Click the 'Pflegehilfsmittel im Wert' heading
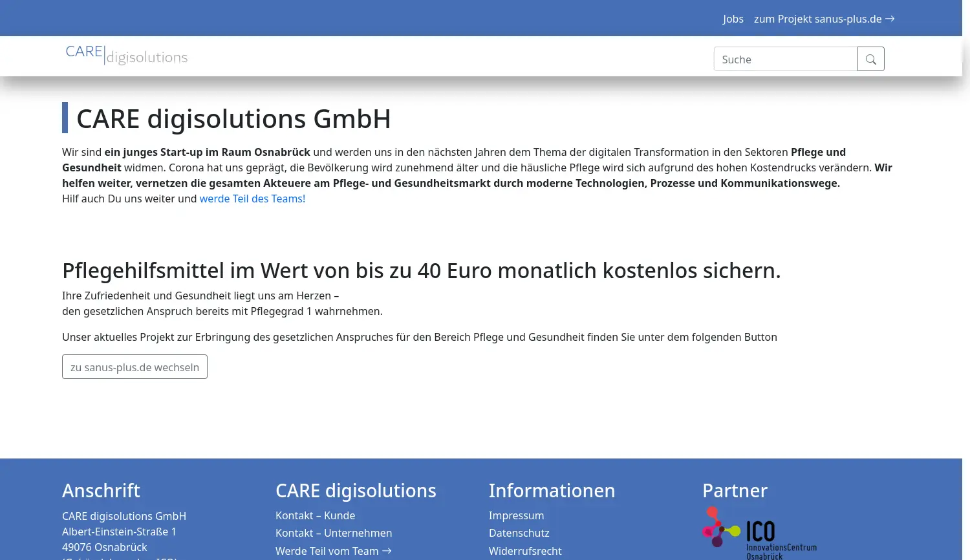Screen dimensions: 970x560 (421, 270)
